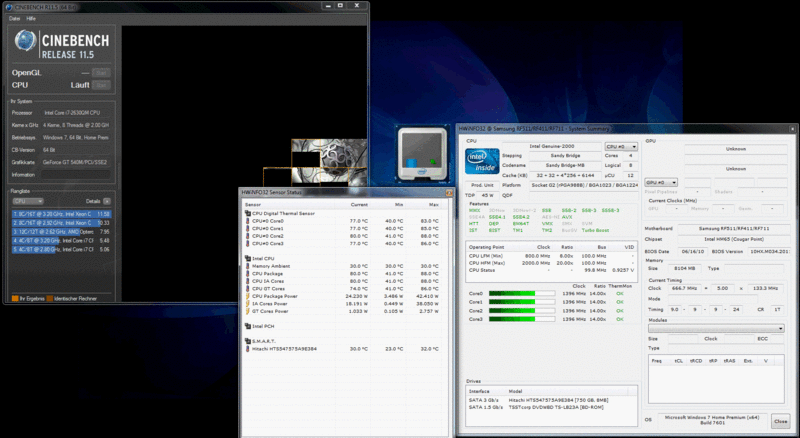This screenshot has height=438, width=800.
Task: Open the Hilfe menu in Cinebench
Action: (31, 18)
